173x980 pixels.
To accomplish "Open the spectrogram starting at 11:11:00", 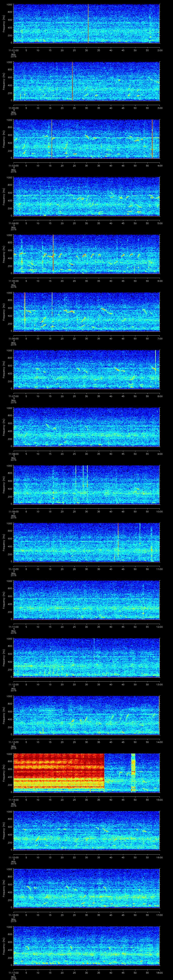I will click(x=87, y=600).
